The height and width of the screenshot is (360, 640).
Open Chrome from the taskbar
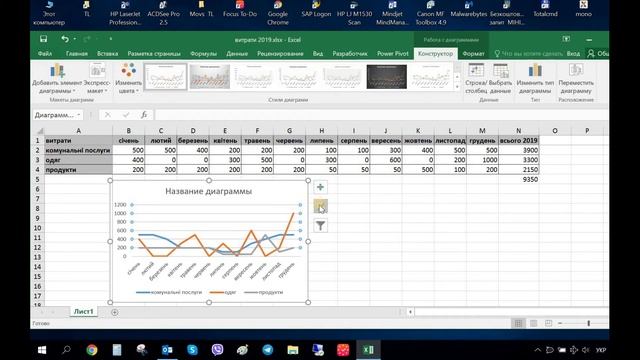(x=92, y=350)
